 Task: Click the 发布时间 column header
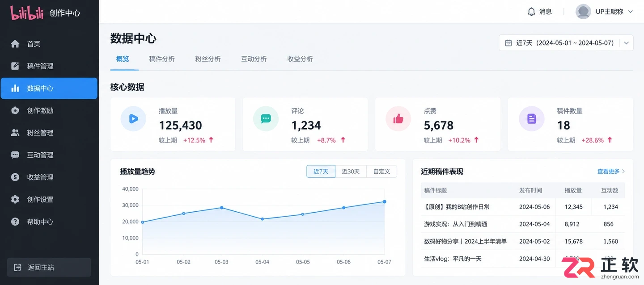click(x=530, y=190)
